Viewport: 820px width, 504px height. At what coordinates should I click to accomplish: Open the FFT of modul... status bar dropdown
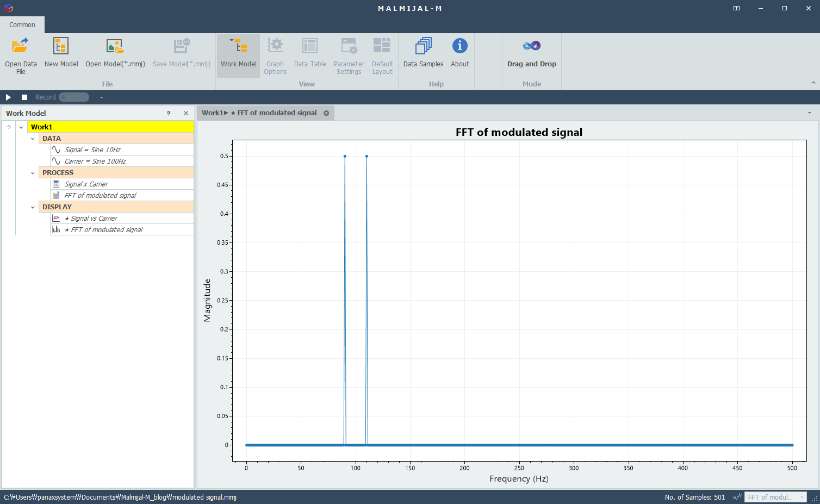775,497
